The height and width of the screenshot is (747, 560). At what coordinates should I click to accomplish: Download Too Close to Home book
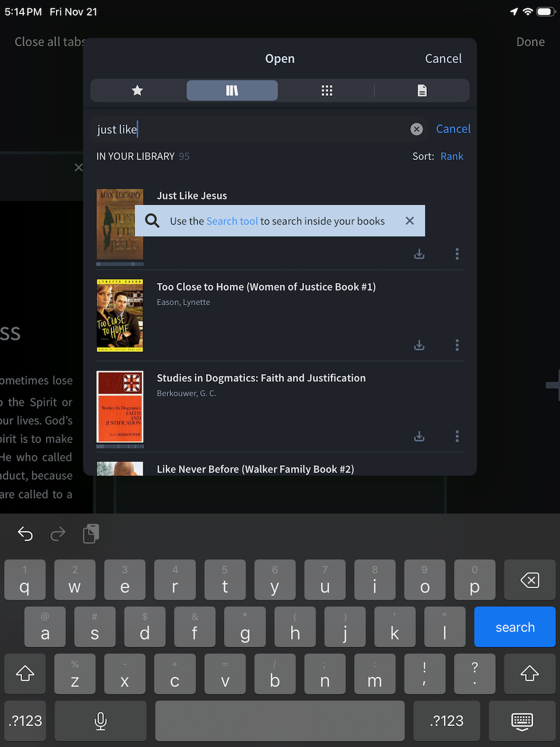tap(419, 345)
